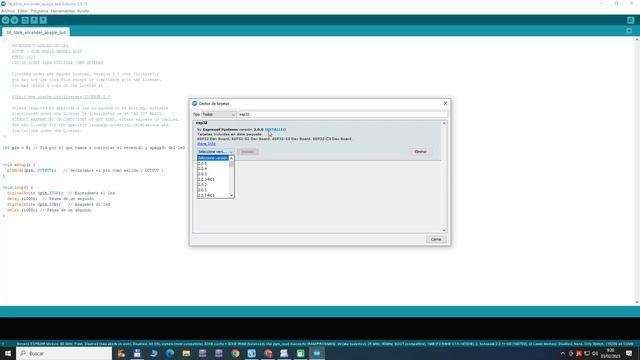Select version 2.0.1 in the list
The height and width of the screenshot is (360, 640).
[x=213, y=190]
